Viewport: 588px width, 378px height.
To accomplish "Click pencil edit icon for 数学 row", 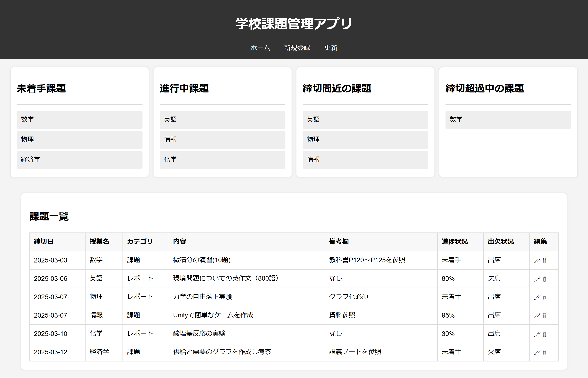I will pyautogui.click(x=537, y=261).
